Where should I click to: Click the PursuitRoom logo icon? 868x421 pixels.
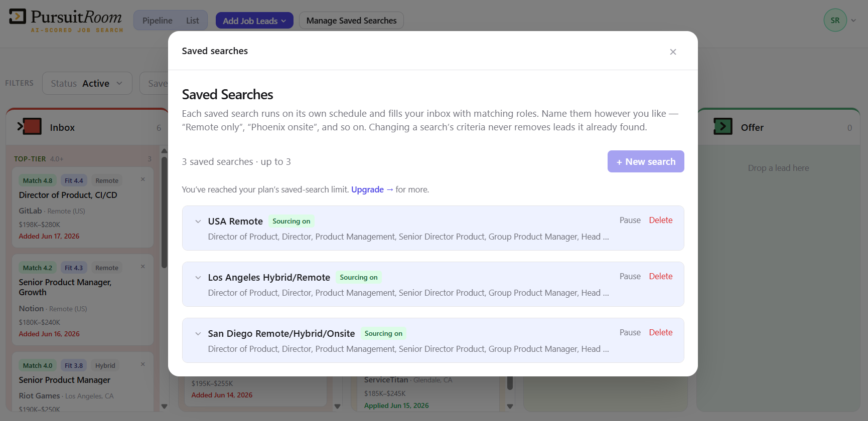pyautogui.click(x=18, y=17)
